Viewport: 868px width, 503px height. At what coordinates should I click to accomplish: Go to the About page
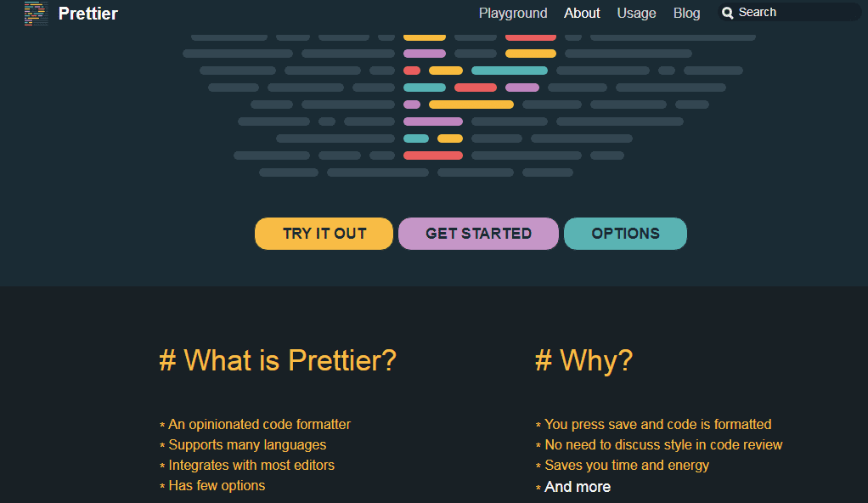(x=582, y=13)
